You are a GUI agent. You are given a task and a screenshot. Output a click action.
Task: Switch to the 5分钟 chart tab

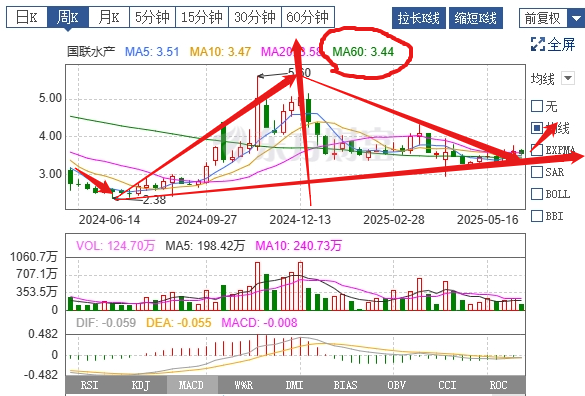pos(152,17)
